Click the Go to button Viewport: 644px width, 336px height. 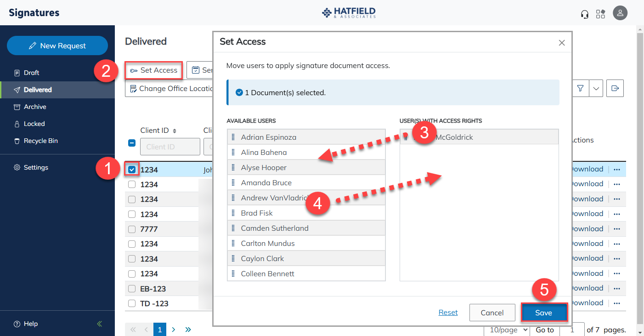545,330
